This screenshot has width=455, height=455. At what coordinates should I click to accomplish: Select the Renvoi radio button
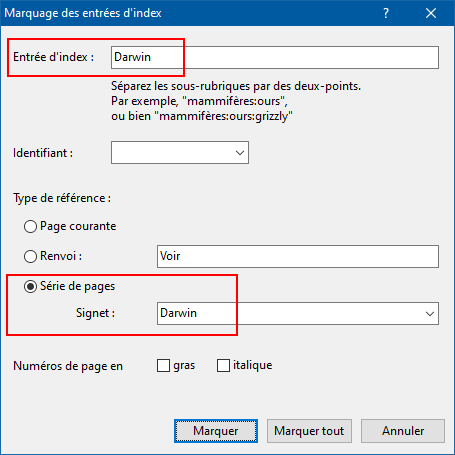pos(30,256)
